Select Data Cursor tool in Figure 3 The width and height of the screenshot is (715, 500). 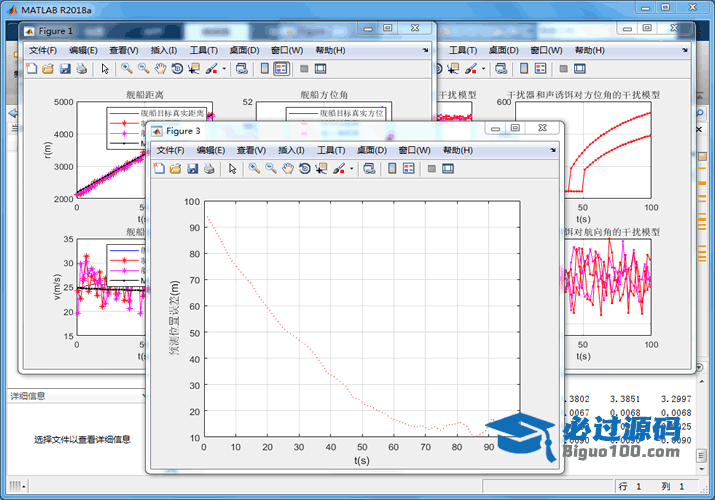[321, 169]
